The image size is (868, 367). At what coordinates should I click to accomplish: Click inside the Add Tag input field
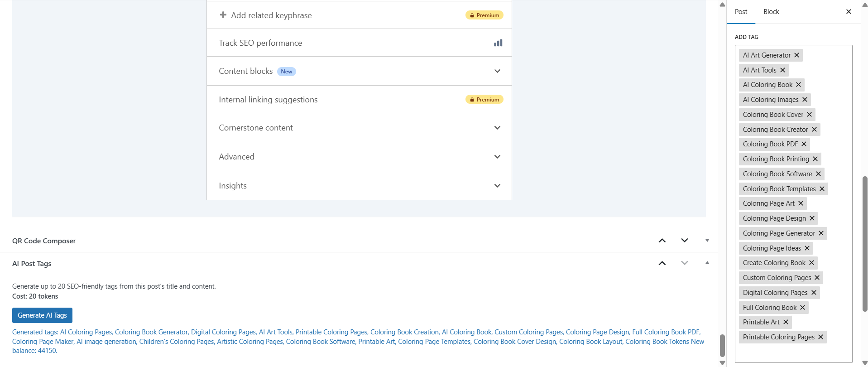[x=792, y=353]
